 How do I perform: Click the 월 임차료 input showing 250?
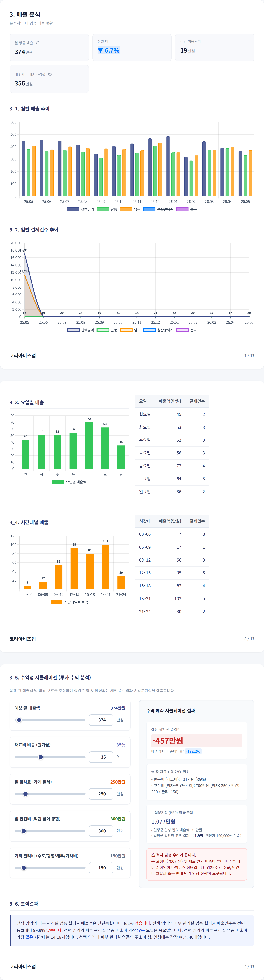(x=101, y=794)
